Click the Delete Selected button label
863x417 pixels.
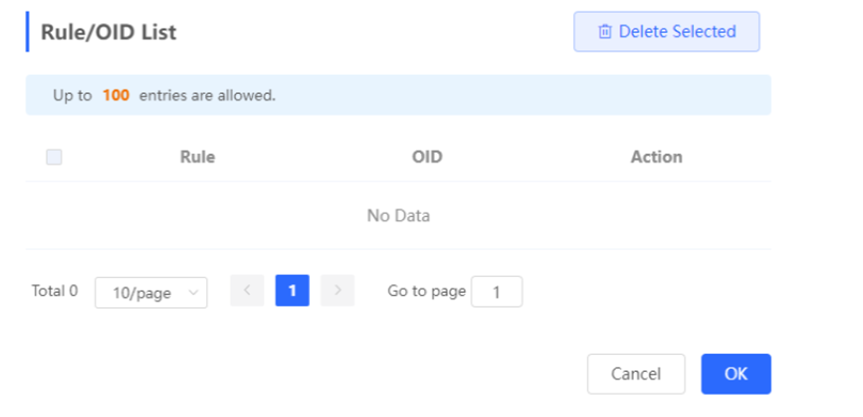click(677, 31)
